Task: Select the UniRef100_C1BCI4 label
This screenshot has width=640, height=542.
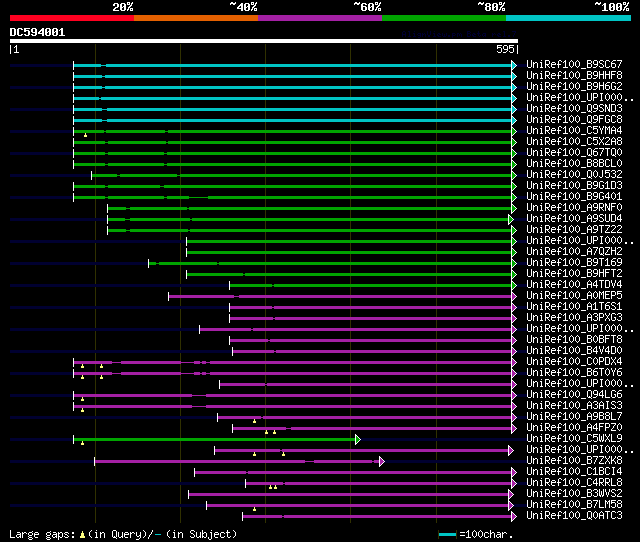Action: (x=574, y=472)
